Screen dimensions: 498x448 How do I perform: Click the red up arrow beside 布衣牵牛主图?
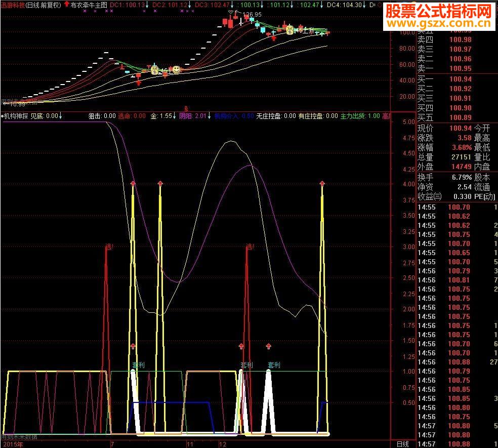click(66, 5)
